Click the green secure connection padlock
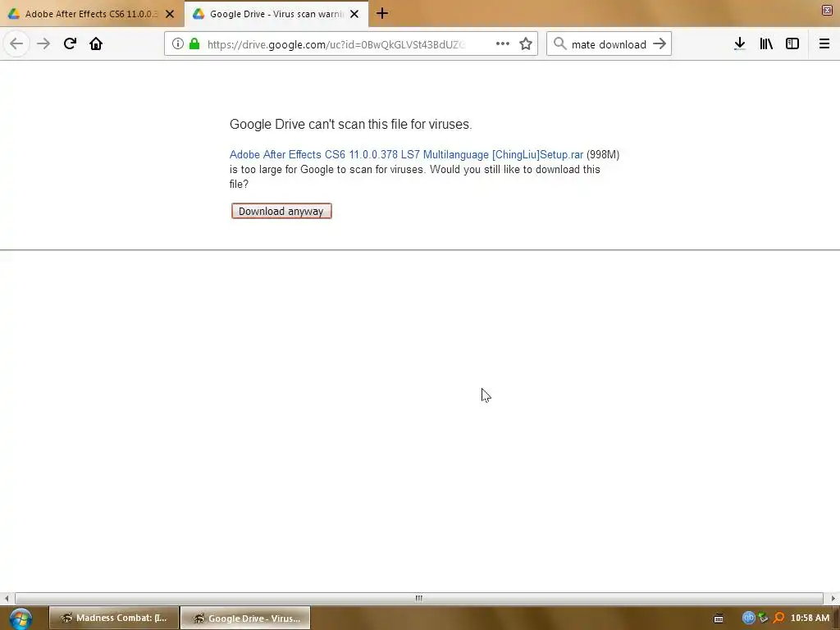The height and width of the screenshot is (630, 840). click(x=194, y=44)
